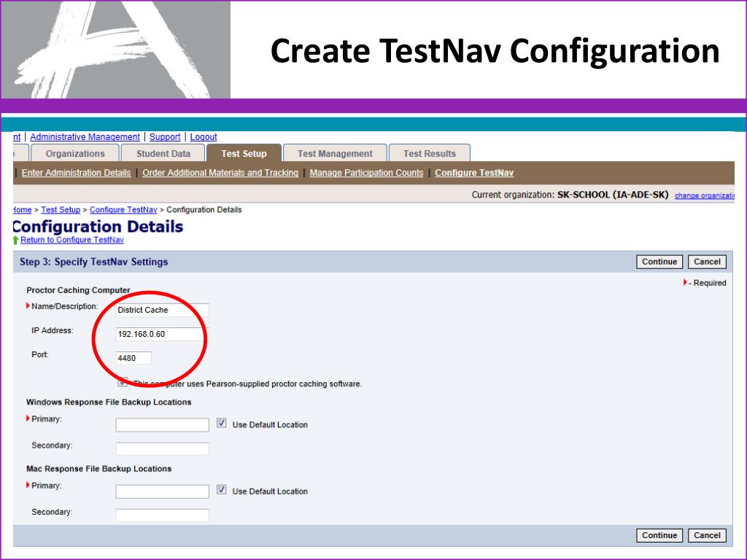This screenshot has height=560, width=747.
Task: Click the green up arrow return icon
Action: point(16,240)
